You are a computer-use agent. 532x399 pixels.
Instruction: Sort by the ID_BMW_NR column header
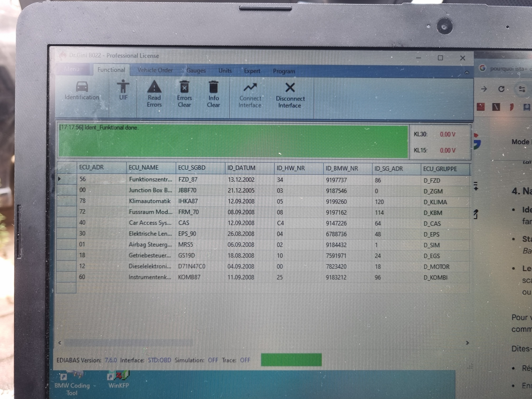tap(348, 169)
